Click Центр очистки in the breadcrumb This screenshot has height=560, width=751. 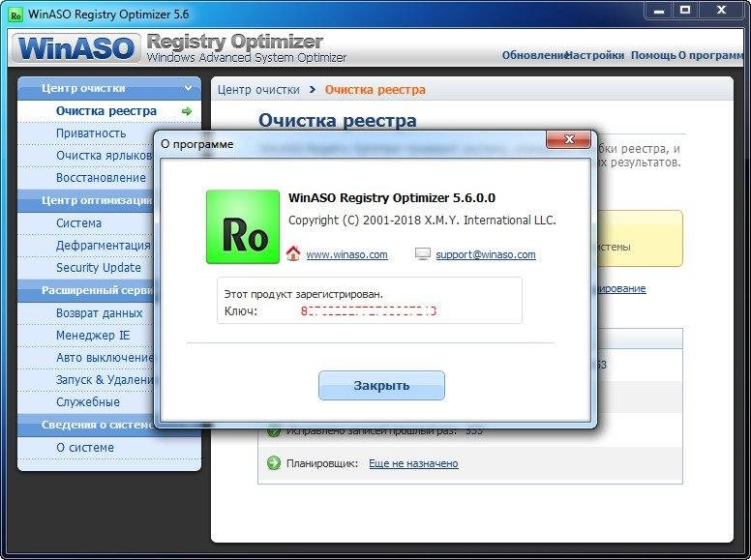tap(258, 90)
